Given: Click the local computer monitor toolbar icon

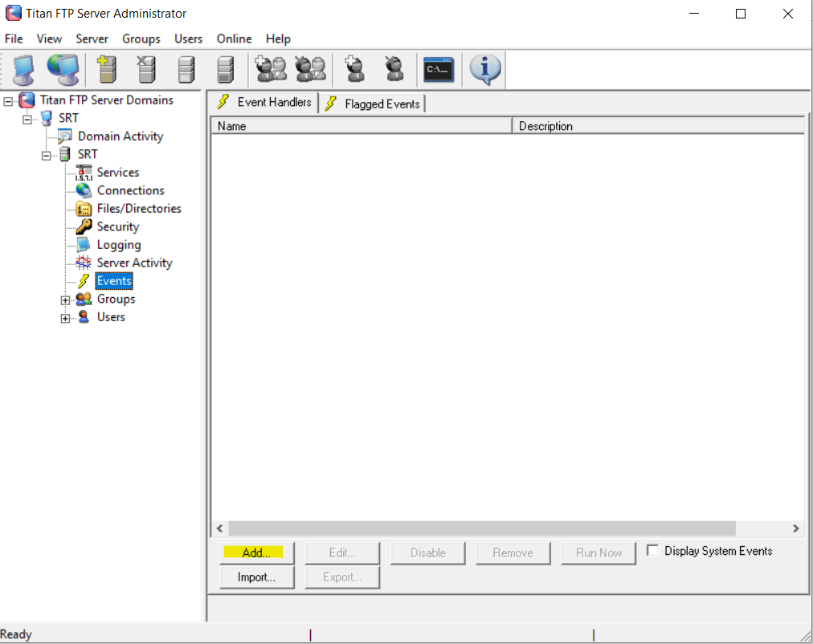Looking at the screenshot, I should click(x=23, y=70).
